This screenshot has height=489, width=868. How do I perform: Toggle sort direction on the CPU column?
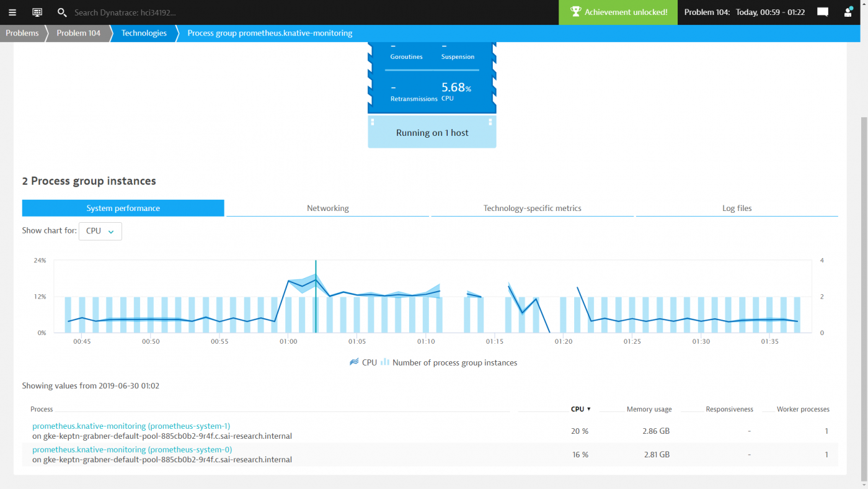click(580, 409)
